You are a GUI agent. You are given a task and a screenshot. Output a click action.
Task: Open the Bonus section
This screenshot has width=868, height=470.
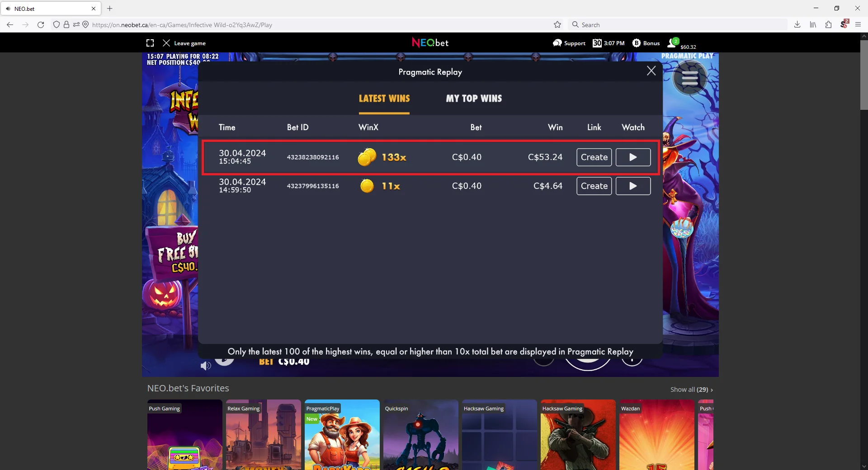646,43
